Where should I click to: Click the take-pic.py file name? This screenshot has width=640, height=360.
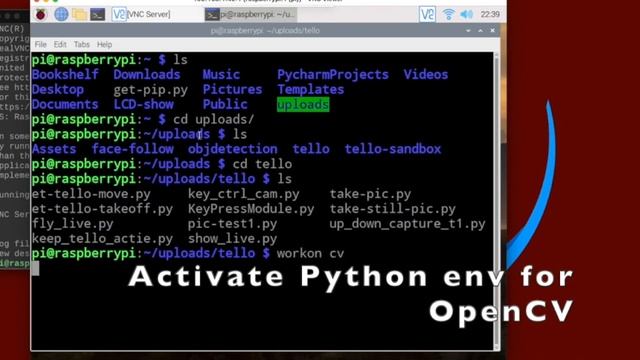coord(370,194)
